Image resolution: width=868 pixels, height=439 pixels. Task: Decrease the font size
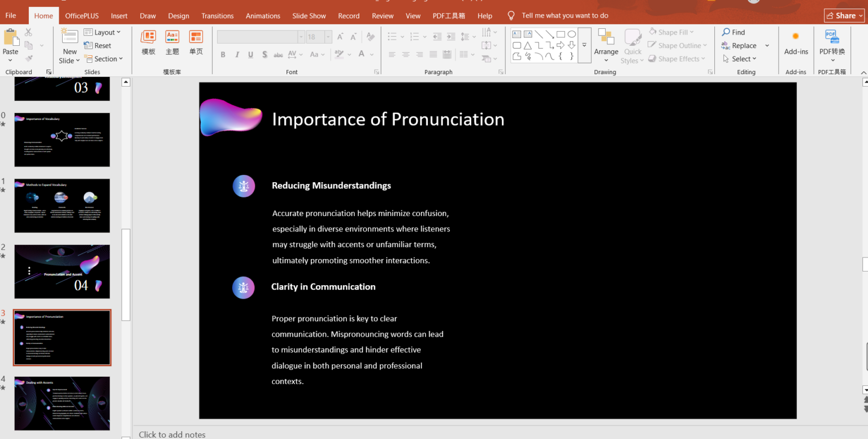[x=354, y=37]
